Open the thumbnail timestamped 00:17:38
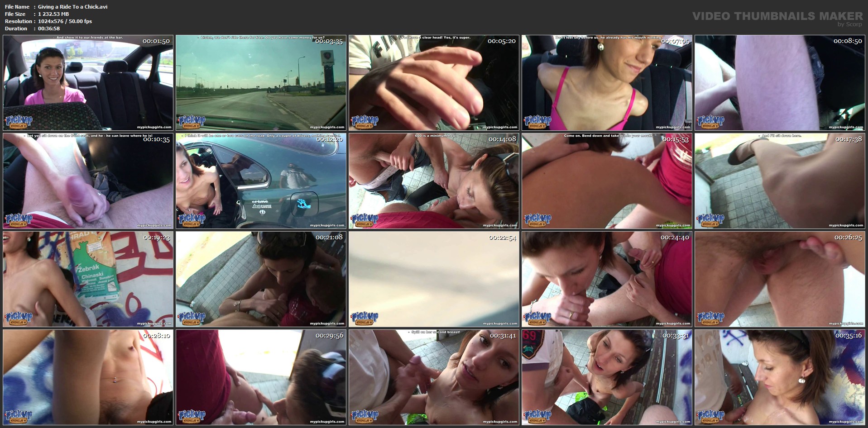Image resolution: width=868 pixels, height=428 pixels. click(x=780, y=181)
